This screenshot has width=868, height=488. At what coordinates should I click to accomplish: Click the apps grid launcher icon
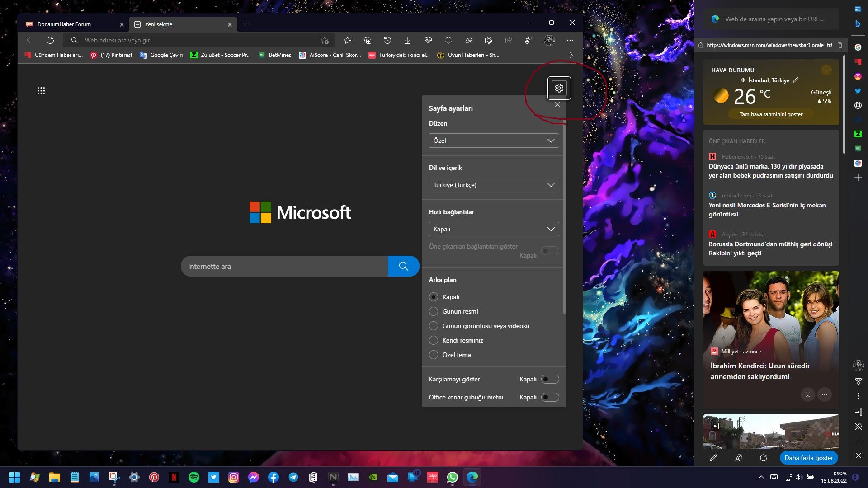[41, 91]
